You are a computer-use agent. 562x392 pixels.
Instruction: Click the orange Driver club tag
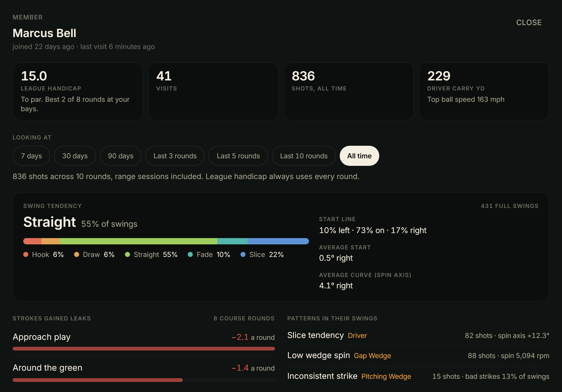tap(357, 335)
